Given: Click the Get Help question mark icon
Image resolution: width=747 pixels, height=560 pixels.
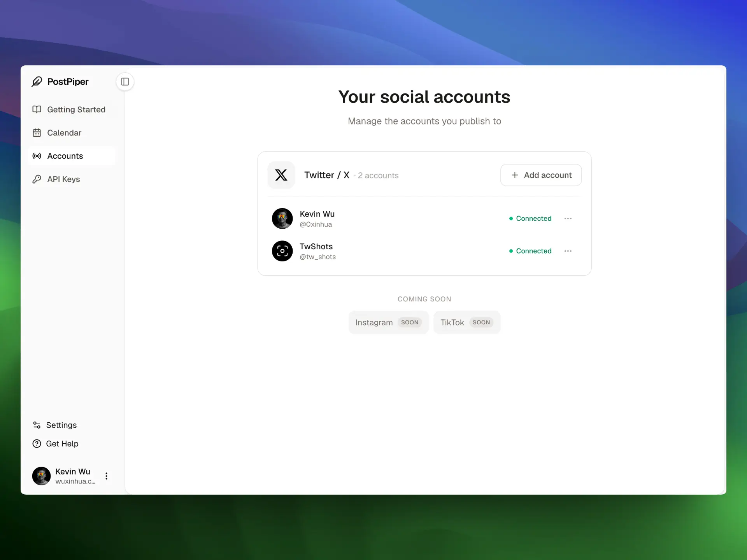Looking at the screenshot, I should point(37,444).
